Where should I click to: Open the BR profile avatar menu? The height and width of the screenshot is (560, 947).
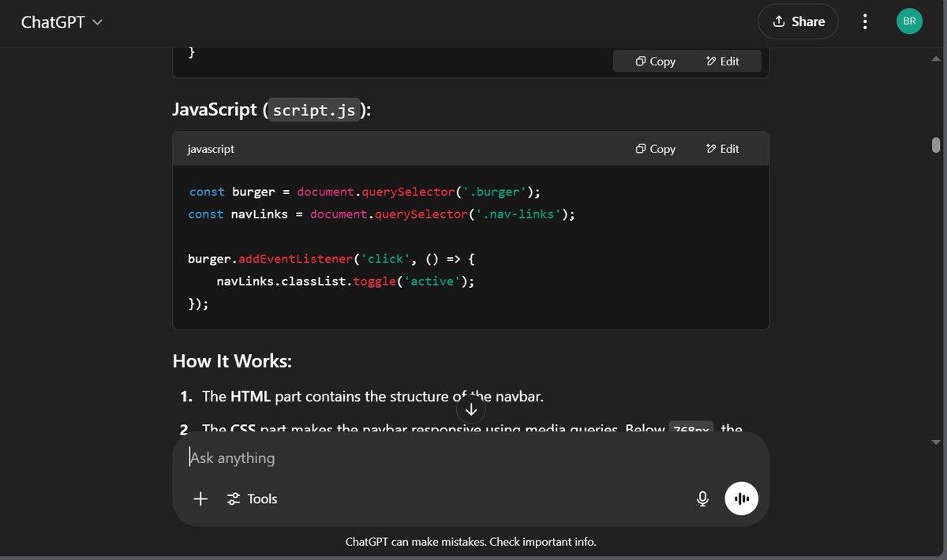click(909, 22)
